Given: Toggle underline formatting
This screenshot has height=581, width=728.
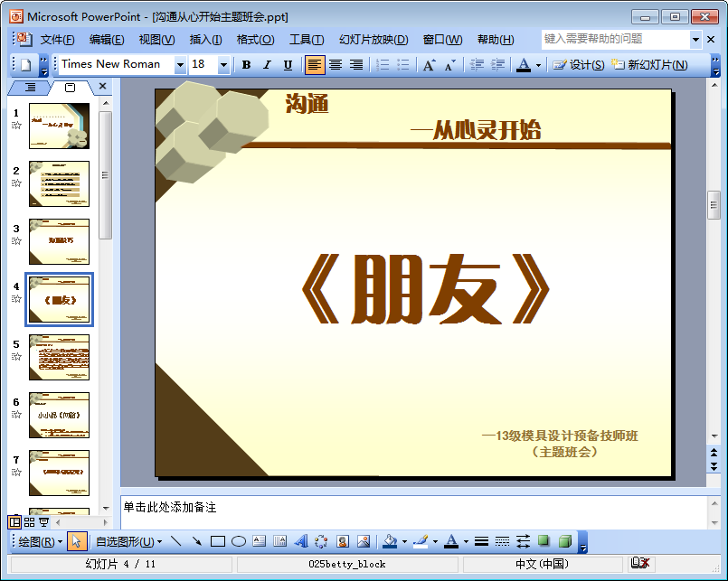Looking at the screenshot, I should (x=288, y=65).
